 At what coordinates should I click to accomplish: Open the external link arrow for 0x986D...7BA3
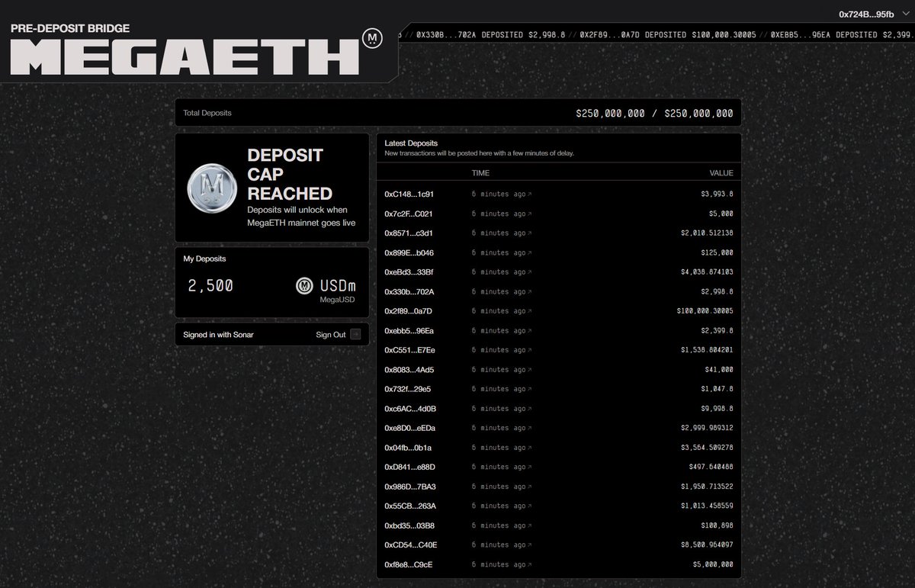pos(530,486)
